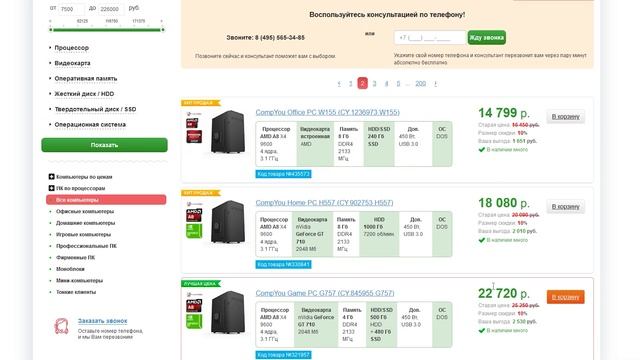Expand the Жесткий диск / HDD filter
The height and width of the screenshot is (360, 640).
84,94
